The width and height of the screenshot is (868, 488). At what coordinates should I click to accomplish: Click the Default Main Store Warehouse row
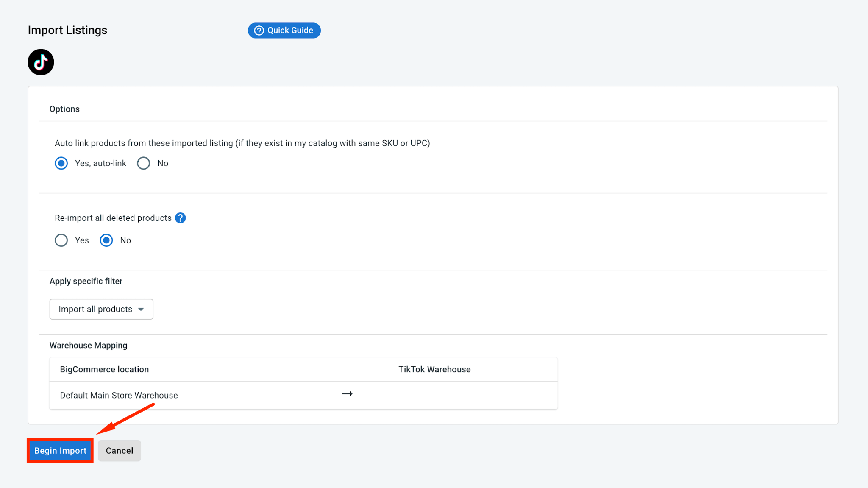click(303, 395)
